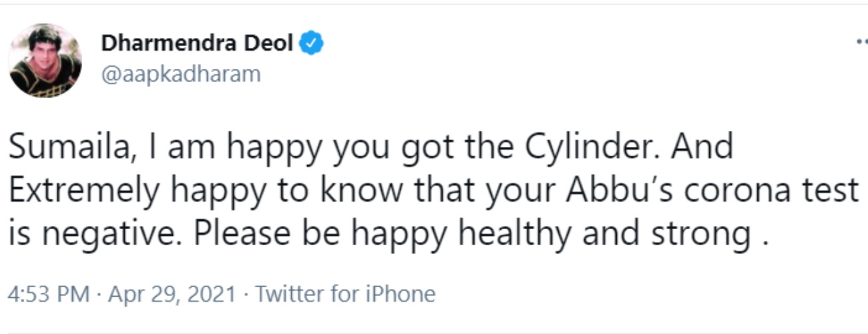Click the word Extremely in the tweet
Image resolution: width=868 pixels, height=334 pixels.
coord(84,191)
